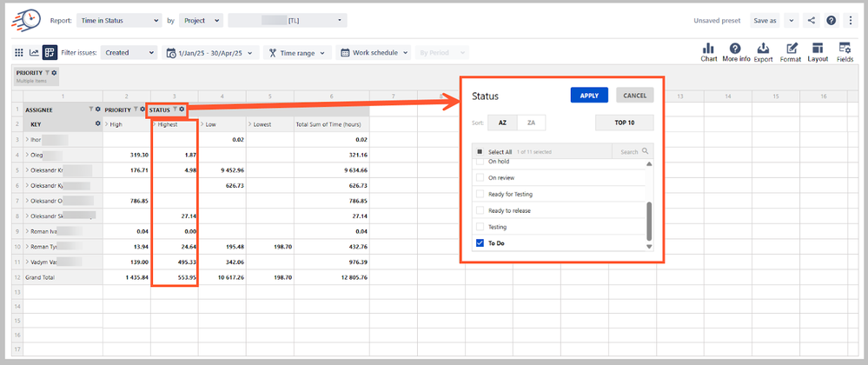The height and width of the screenshot is (365, 868).
Task: Click the TOP 10 button
Action: coord(625,123)
